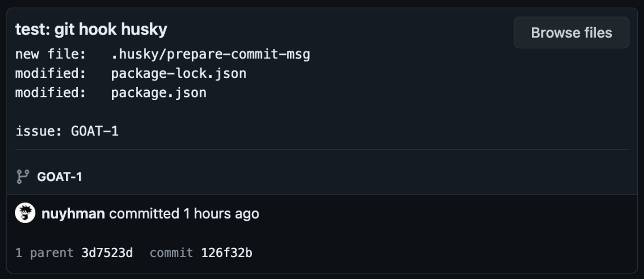Viewport: 644px width, 279px height.
Task: Click the "commit" label before 126f32b
Action: (171, 253)
